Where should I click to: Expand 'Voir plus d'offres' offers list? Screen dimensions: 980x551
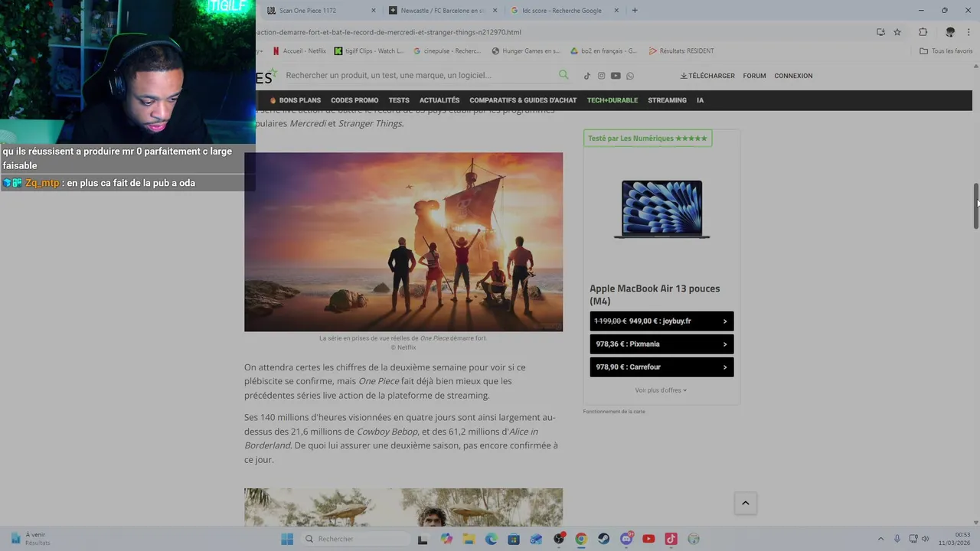pos(661,390)
